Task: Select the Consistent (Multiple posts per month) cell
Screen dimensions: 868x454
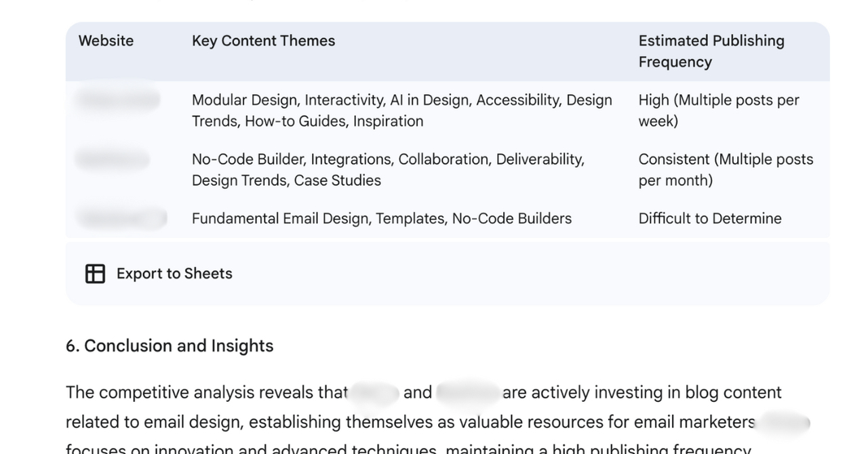Action: pos(726,170)
